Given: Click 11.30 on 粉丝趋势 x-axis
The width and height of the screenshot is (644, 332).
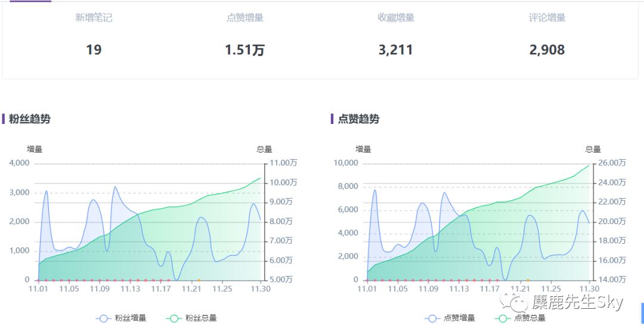Looking at the screenshot, I should pyautogui.click(x=261, y=289).
